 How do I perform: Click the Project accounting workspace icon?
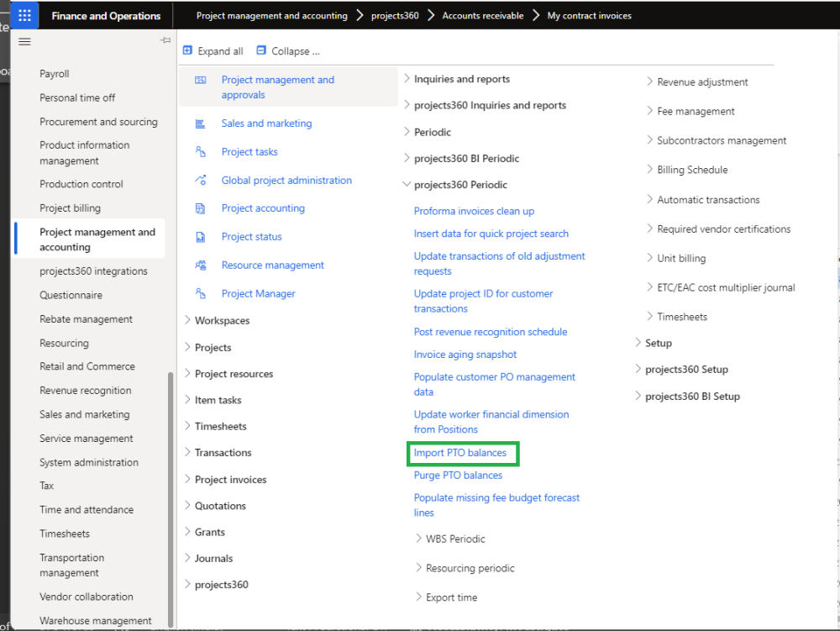click(201, 208)
